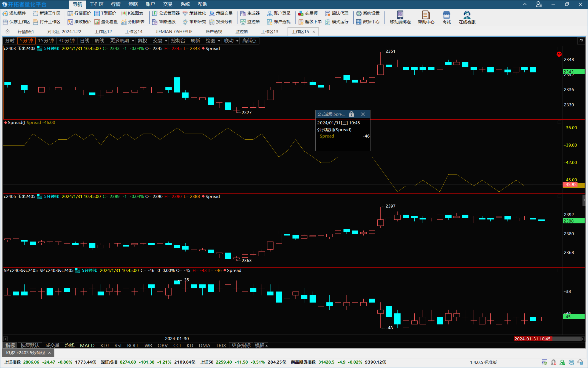Viewport: 588px width, 368px height.
Task: Open the 更多指标 more indicators list
Action: (x=241, y=345)
